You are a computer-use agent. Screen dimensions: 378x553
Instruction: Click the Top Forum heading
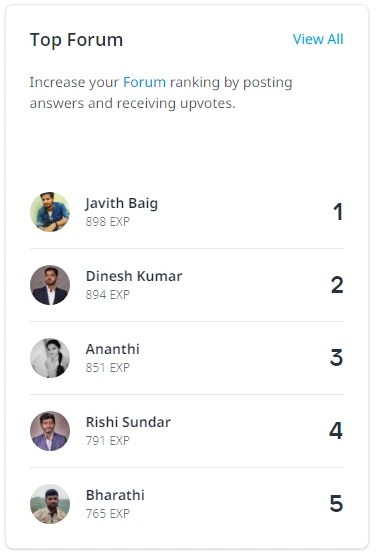(76, 40)
